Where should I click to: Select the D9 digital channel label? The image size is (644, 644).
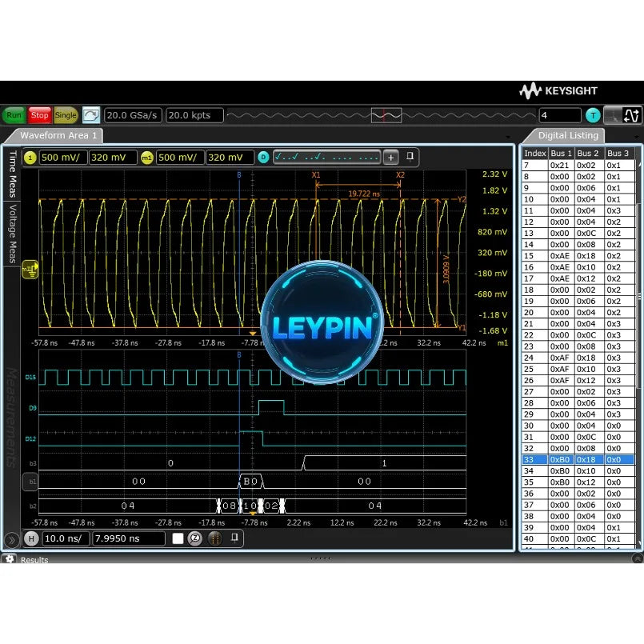33,408
